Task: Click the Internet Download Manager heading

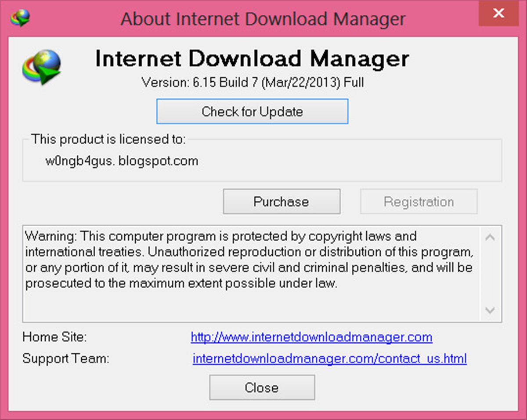Action: pyautogui.click(x=252, y=59)
